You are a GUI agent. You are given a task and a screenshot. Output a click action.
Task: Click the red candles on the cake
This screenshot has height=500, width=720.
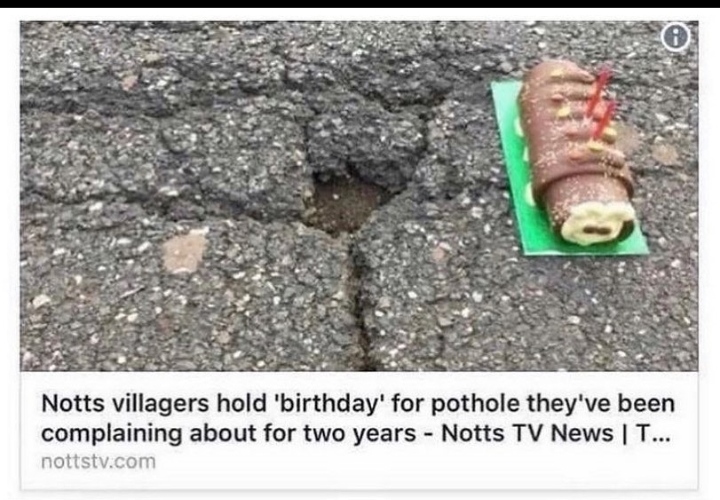pos(601,102)
